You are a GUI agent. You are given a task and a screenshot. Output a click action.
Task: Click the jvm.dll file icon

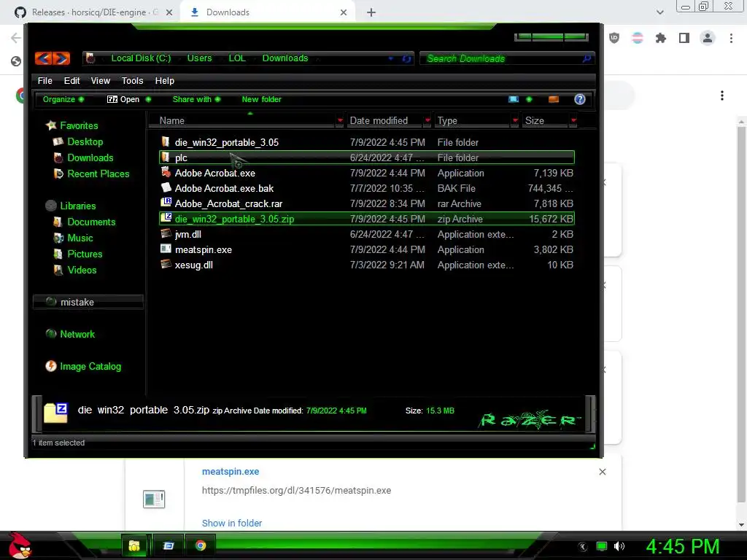pos(166,234)
